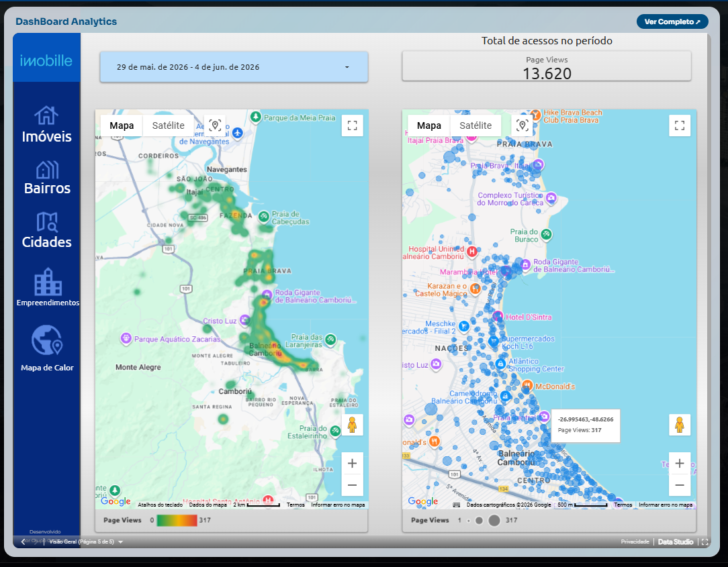Open the Visão Geral page selector dropdown
Viewport: 728px width, 567px height.
pos(86,542)
